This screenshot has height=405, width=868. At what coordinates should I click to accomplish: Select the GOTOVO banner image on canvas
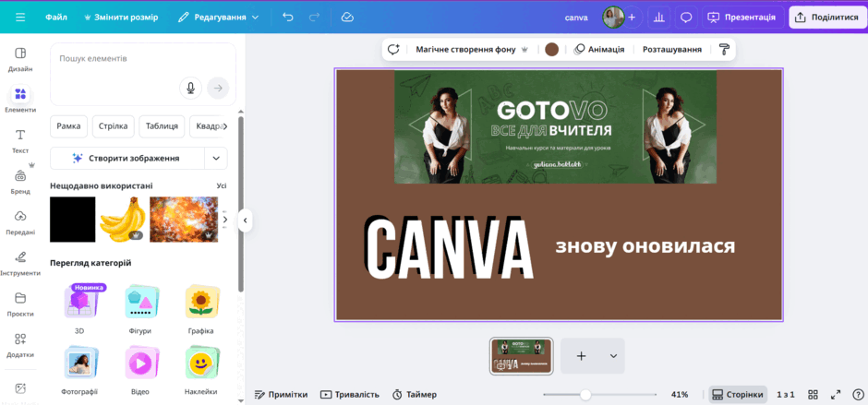point(555,126)
